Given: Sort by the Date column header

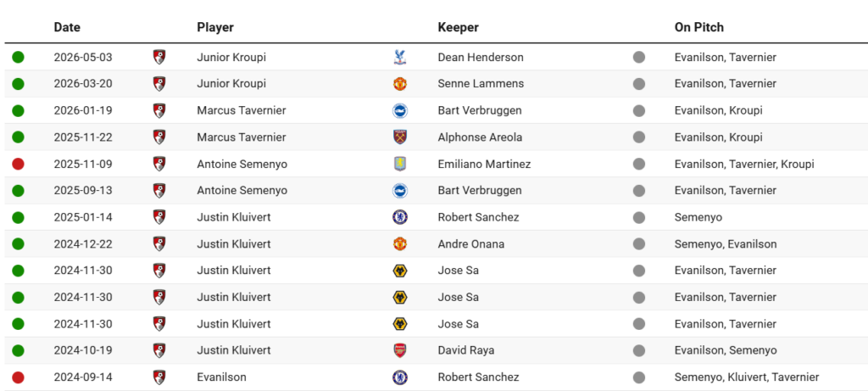Looking at the screenshot, I should point(67,27).
